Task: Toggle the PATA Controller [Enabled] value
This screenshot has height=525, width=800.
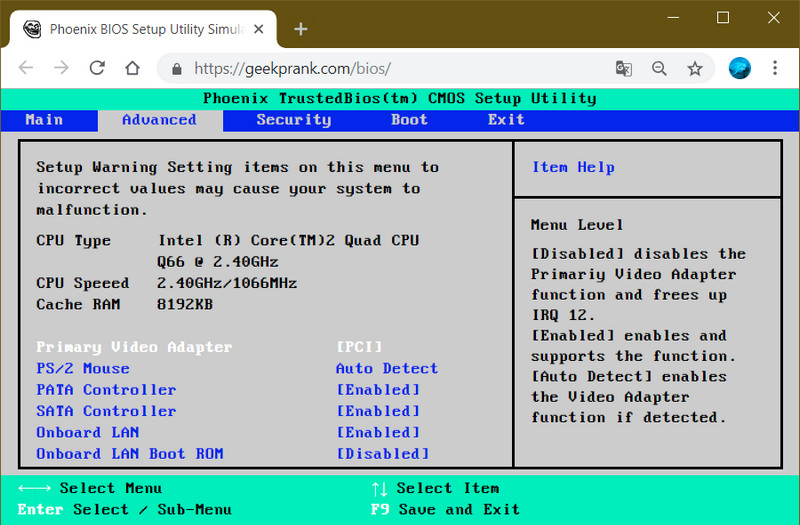Action: (x=378, y=390)
